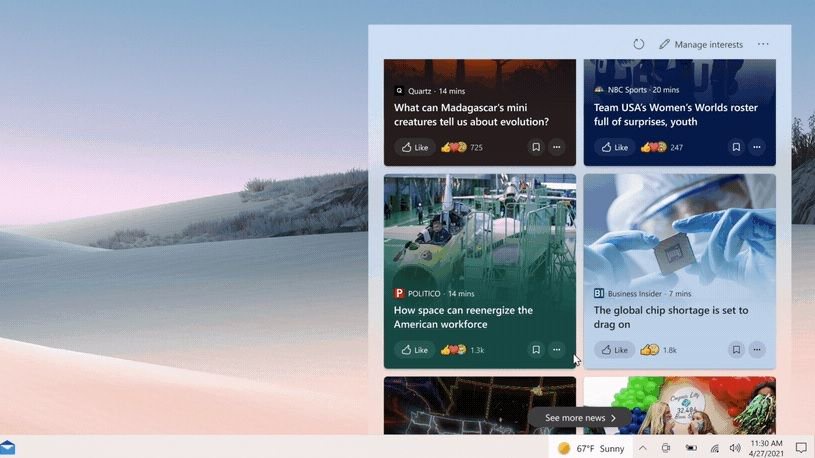The height and width of the screenshot is (458, 815).
Task: Like the Team USA Women's Worlds article
Action: click(614, 147)
